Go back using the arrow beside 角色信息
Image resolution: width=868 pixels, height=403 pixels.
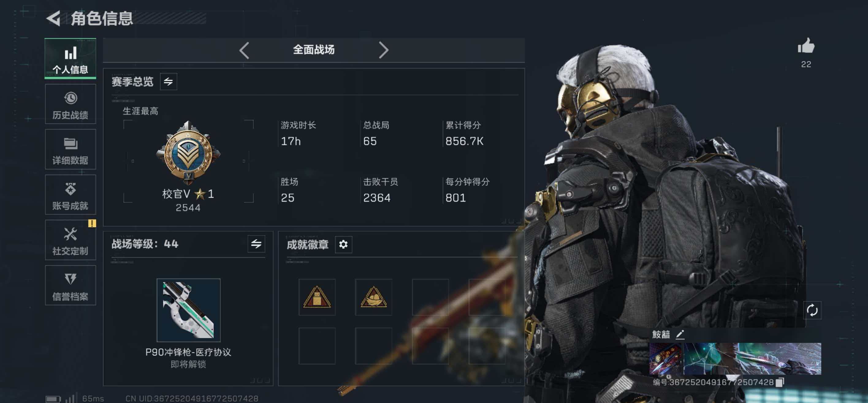click(x=53, y=18)
